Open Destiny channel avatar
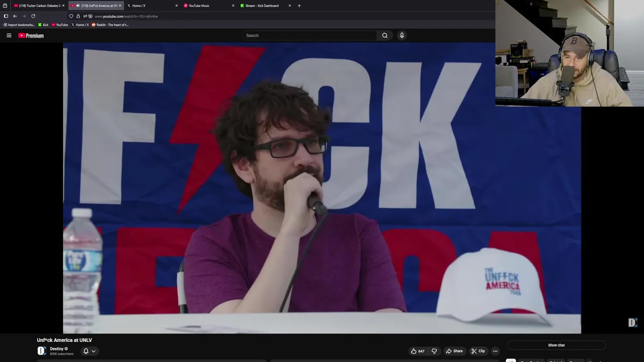The height and width of the screenshot is (362, 644). click(42, 351)
